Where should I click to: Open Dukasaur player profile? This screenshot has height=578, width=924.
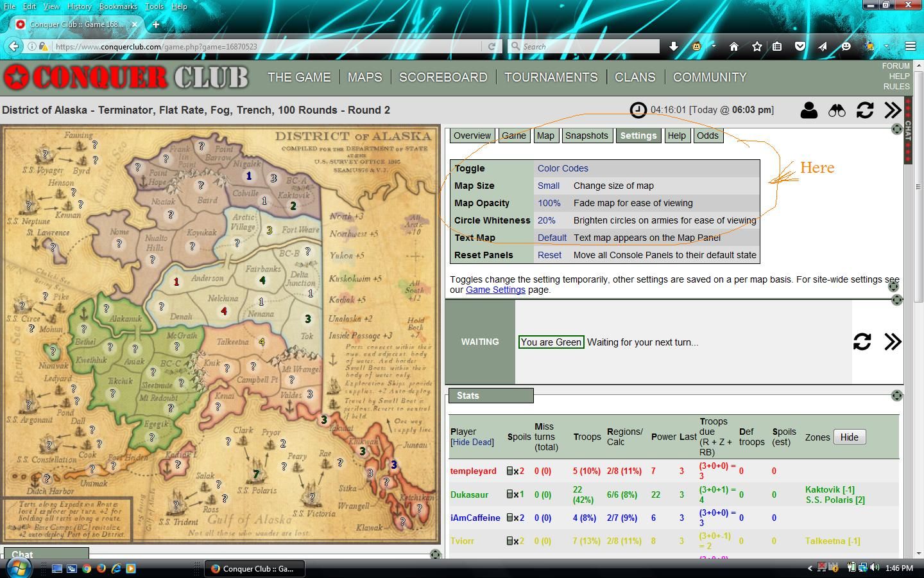(469, 495)
